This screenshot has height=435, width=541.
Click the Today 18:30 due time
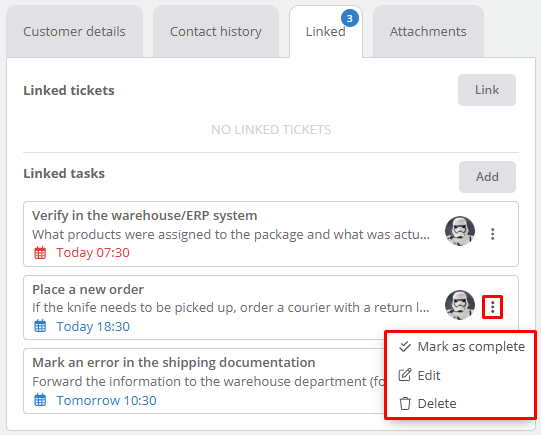93,326
